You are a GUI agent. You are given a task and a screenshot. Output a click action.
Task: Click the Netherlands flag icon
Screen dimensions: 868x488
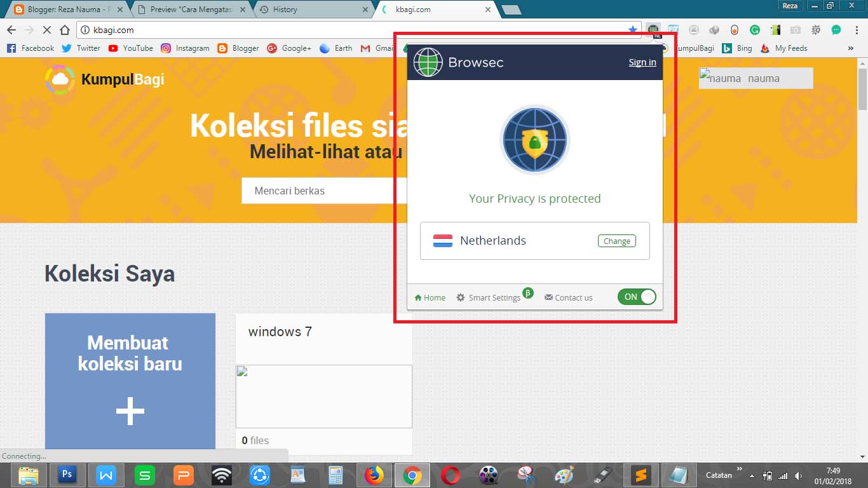coord(443,241)
